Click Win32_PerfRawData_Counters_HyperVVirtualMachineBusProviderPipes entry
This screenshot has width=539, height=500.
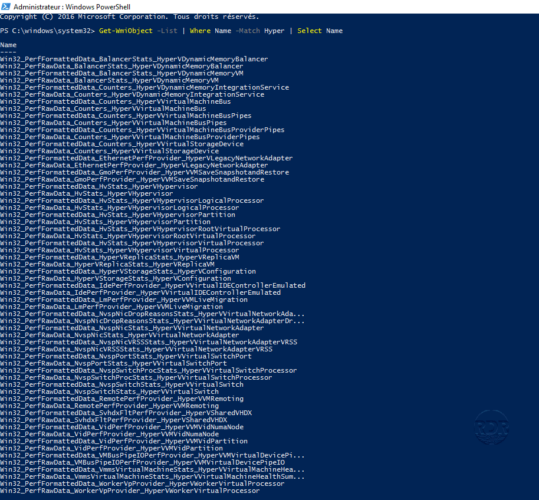(130, 137)
